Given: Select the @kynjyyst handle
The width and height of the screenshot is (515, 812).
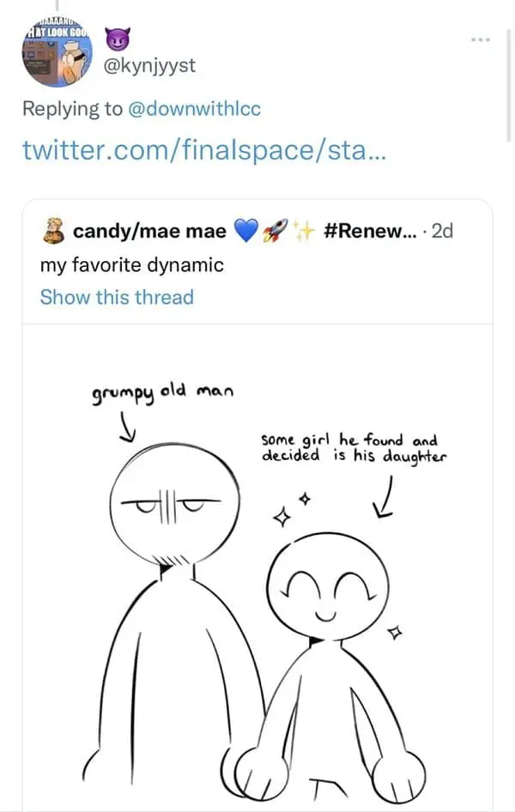Looking at the screenshot, I should [151, 64].
